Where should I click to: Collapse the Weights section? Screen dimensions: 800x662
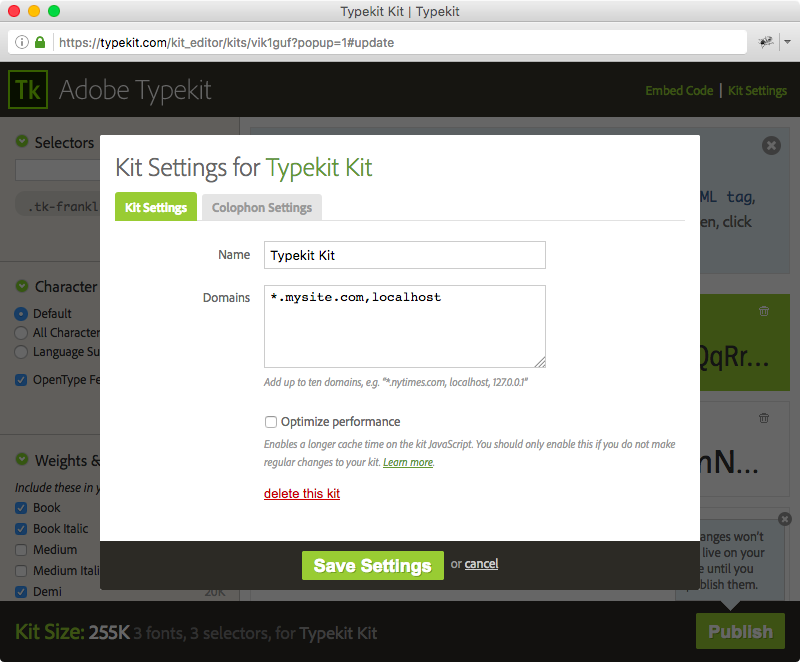22,459
